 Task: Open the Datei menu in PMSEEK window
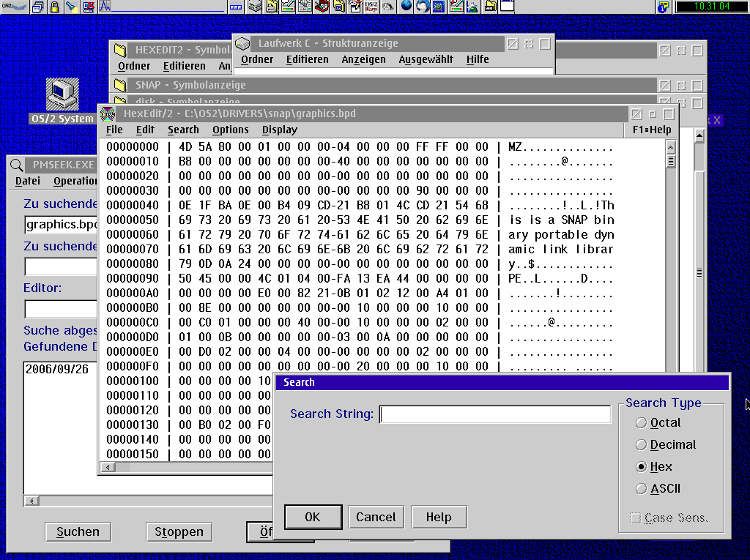[x=28, y=182]
